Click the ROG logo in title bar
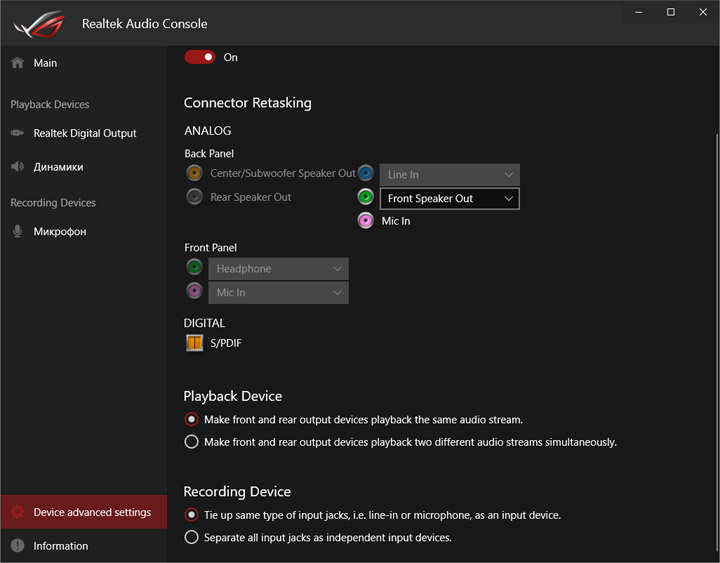The width and height of the screenshot is (720, 563). click(38, 23)
